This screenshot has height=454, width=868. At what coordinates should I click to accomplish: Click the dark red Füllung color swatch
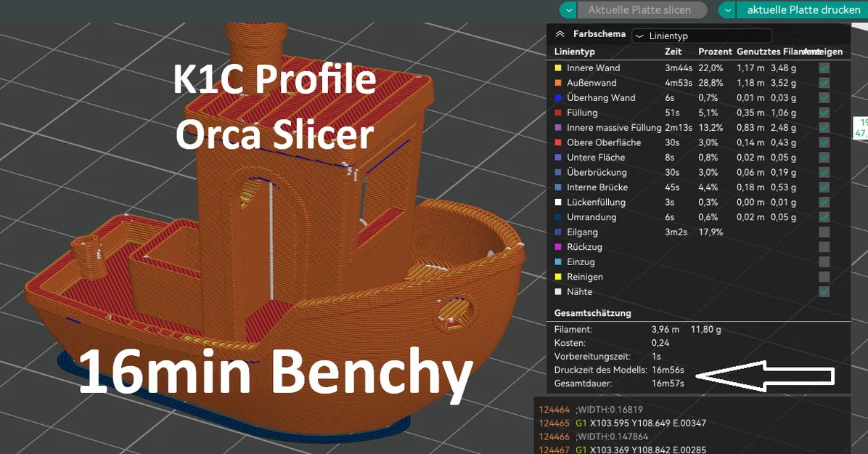pyautogui.click(x=558, y=113)
